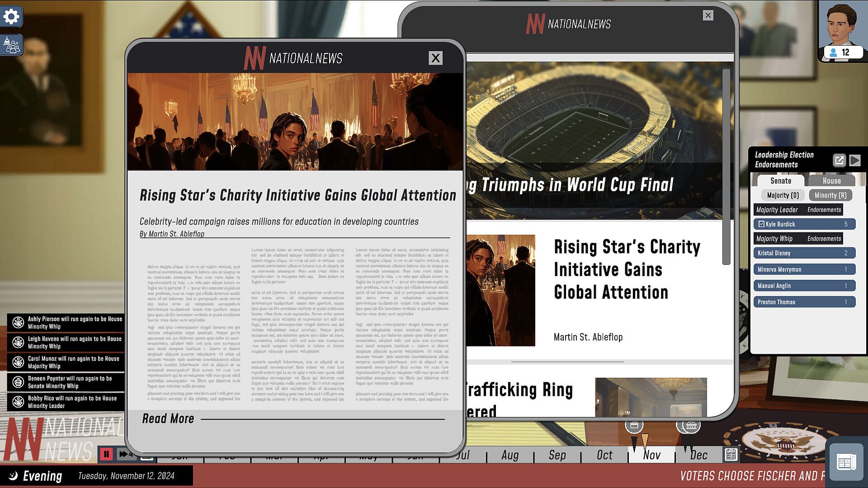Select the Minority (R) toggle
This screenshot has width=868, height=488.
(830, 195)
